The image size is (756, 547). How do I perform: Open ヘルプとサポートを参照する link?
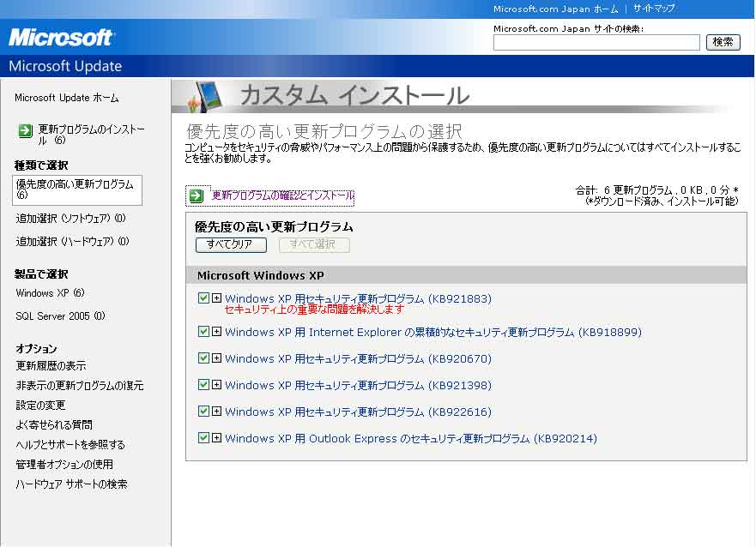point(70,444)
